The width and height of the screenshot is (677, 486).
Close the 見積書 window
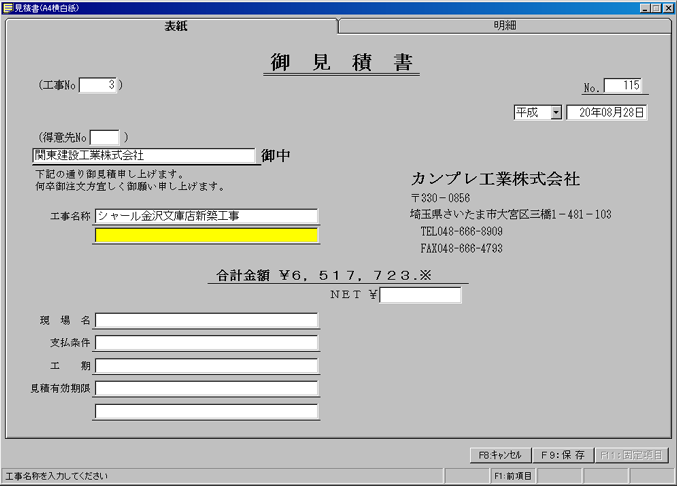[668, 8]
